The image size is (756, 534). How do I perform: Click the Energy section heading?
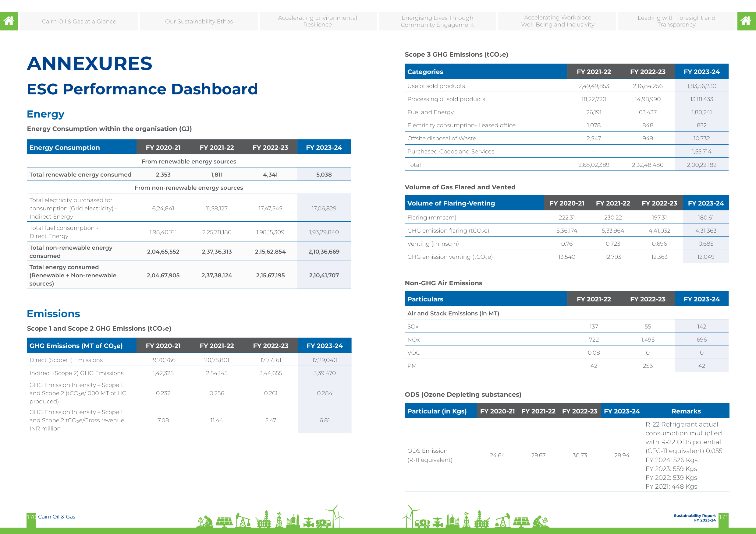pyautogui.click(x=45, y=114)
